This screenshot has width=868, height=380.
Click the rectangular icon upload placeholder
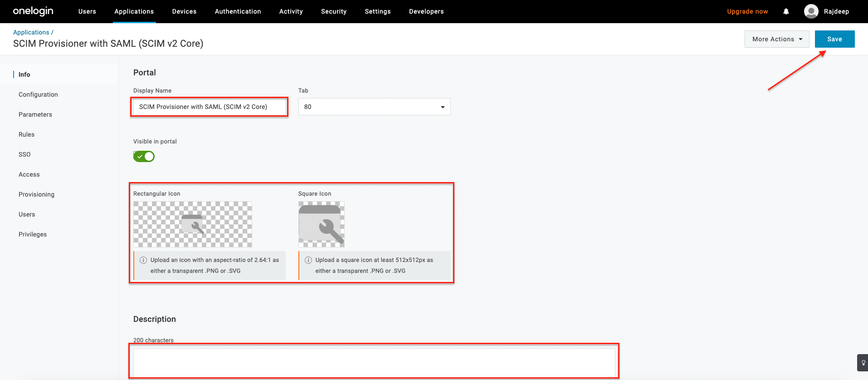[192, 224]
